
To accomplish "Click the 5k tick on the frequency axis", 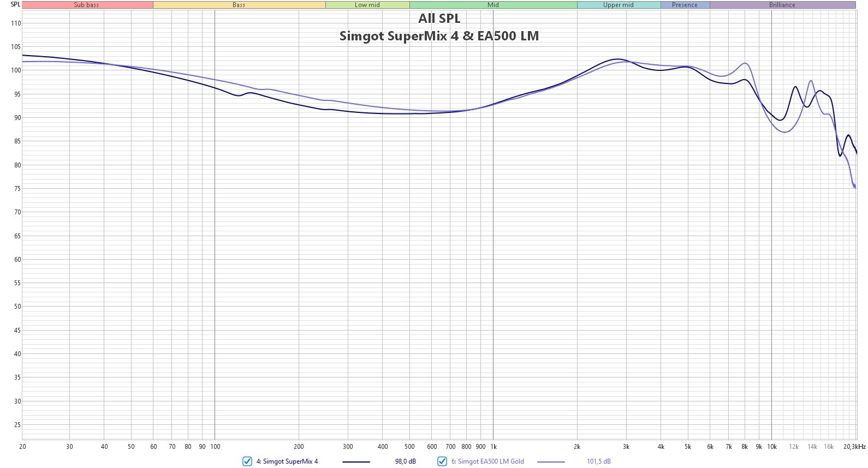I will (x=688, y=447).
